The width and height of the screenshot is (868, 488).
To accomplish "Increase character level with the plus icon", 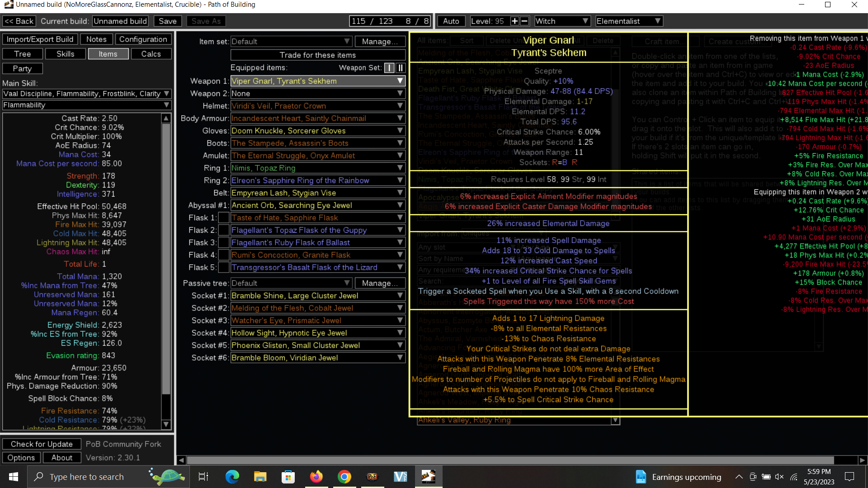I will [514, 21].
